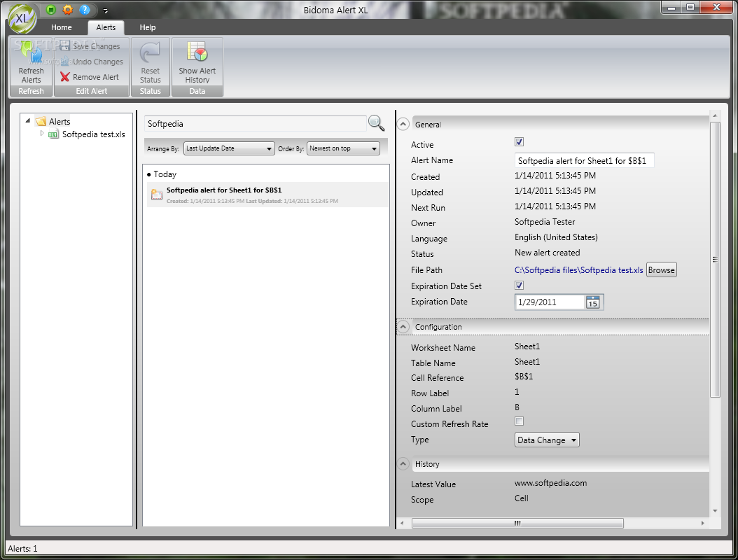
Task: Close the Bidoma Alert XL window
Action: tap(717, 7)
